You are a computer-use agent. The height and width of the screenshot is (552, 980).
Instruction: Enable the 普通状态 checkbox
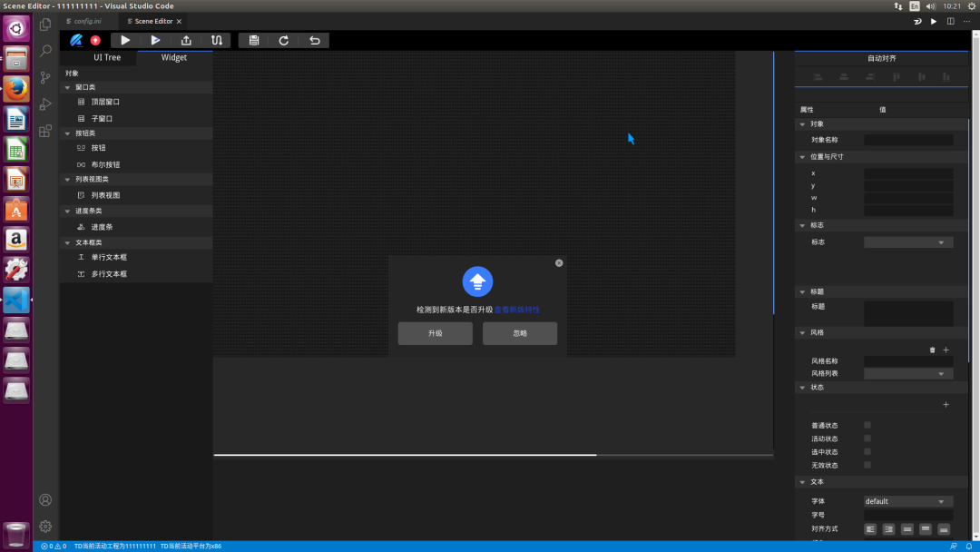coord(867,425)
